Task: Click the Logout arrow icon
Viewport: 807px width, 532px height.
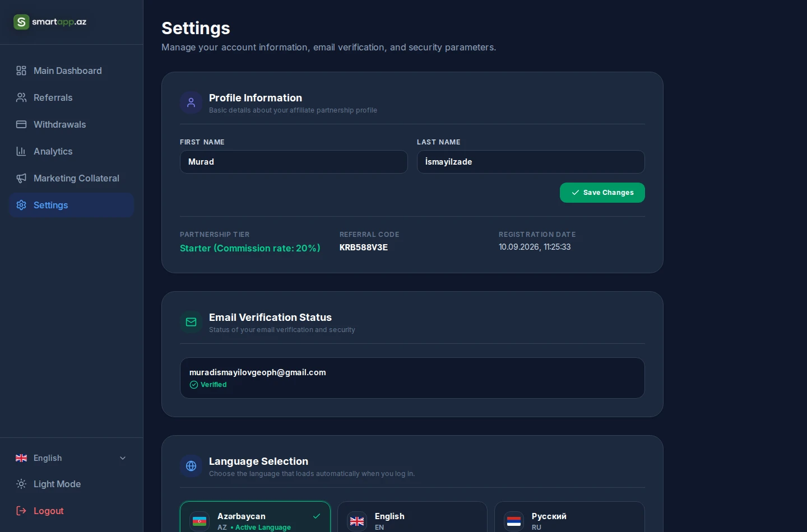Action: (x=21, y=511)
